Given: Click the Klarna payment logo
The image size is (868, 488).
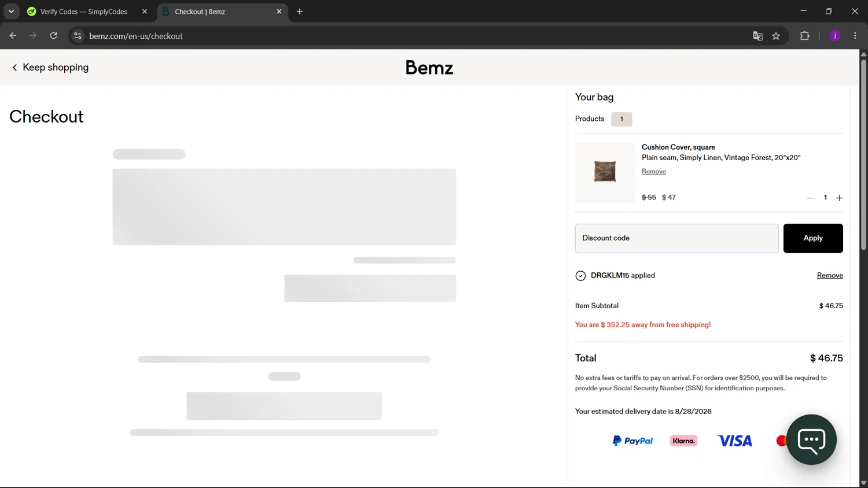Looking at the screenshot, I should pos(683,441).
